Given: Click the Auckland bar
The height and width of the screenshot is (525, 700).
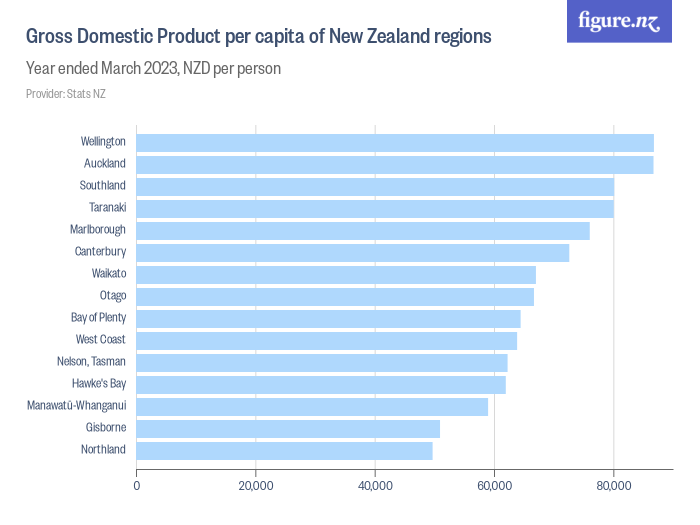Looking at the screenshot, I should click(394, 164).
